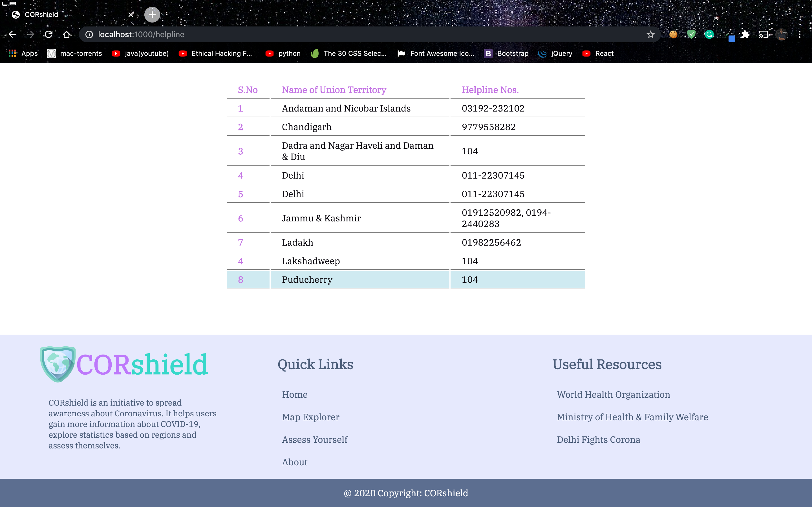
Task: Open the Grammarly extension icon
Action: [x=709, y=35]
